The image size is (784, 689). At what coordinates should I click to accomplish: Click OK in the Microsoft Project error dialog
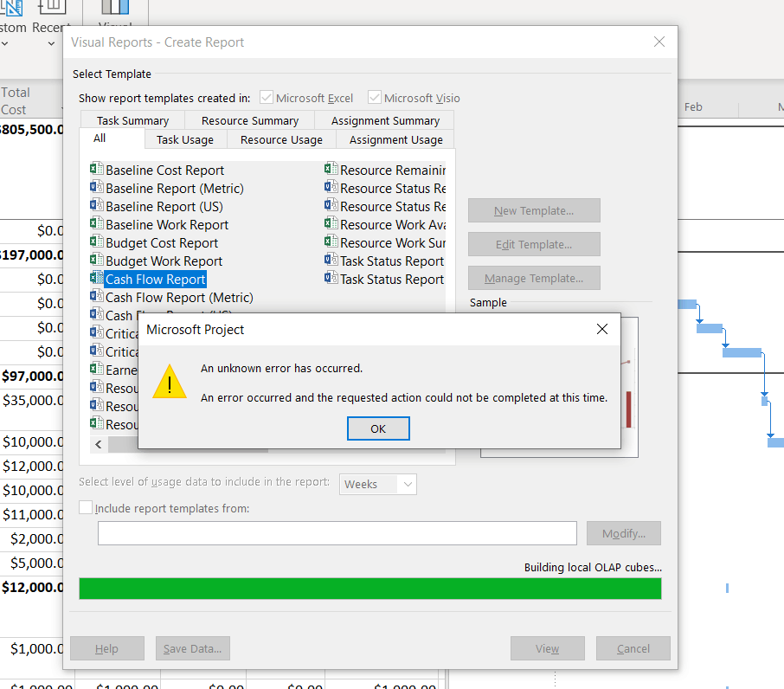click(378, 428)
